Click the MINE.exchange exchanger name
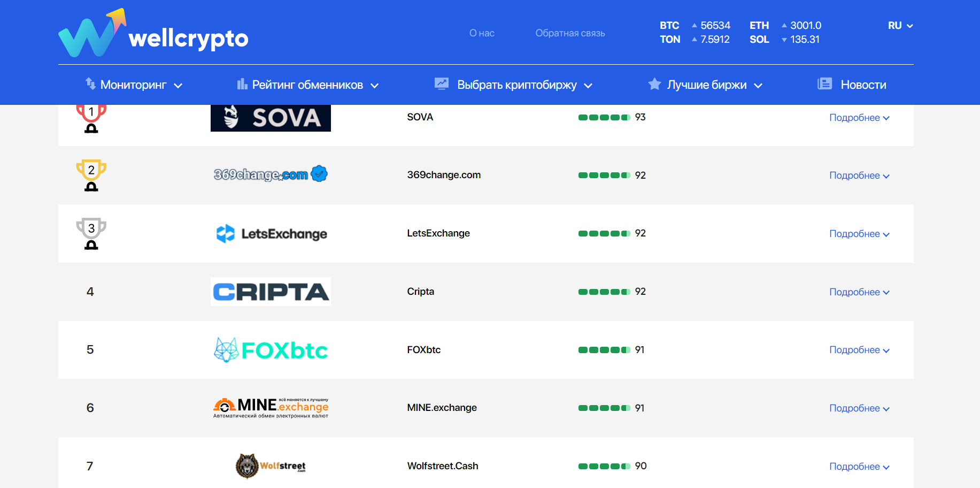Image resolution: width=980 pixels, height=488 pixels. pos(442,408)
